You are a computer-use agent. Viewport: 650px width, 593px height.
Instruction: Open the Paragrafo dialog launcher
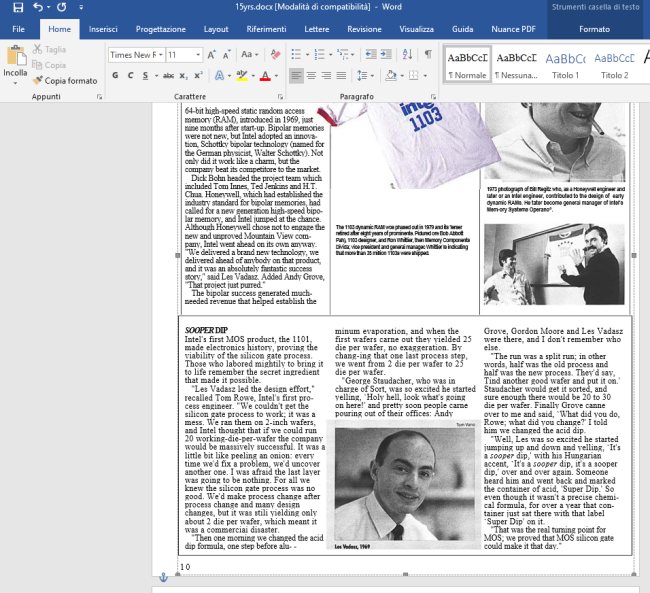point(434,97)
